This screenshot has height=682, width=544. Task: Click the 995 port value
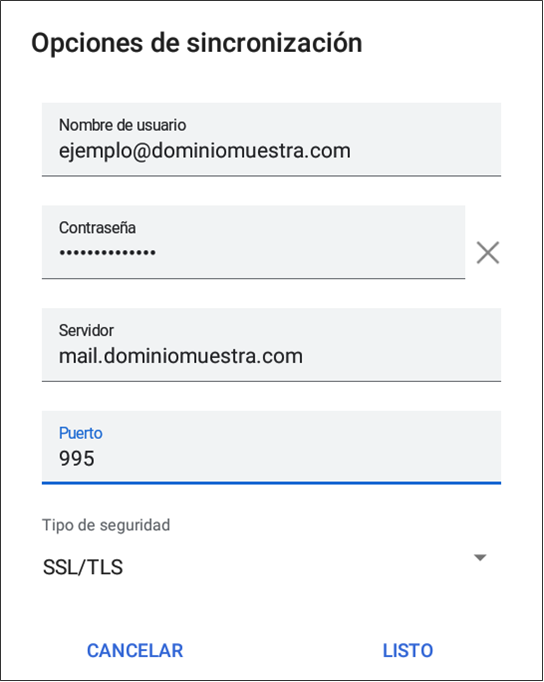click(x=77, y=458)
